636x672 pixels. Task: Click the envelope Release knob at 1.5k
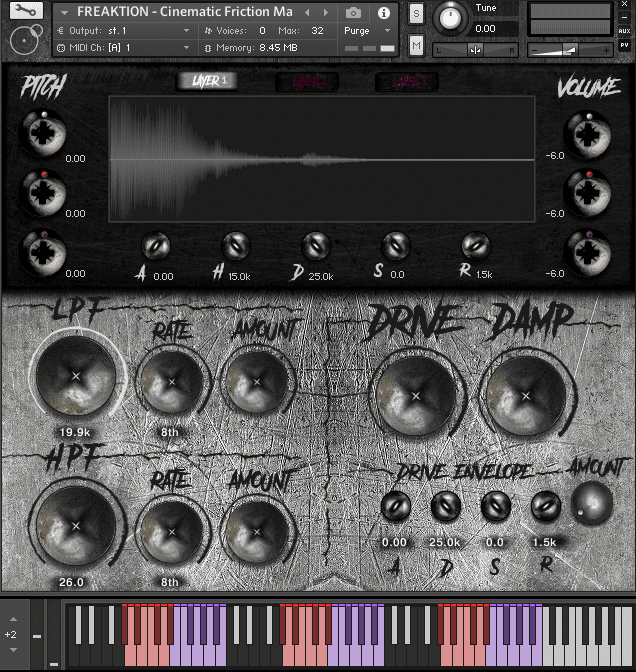[x=476, y=246]
